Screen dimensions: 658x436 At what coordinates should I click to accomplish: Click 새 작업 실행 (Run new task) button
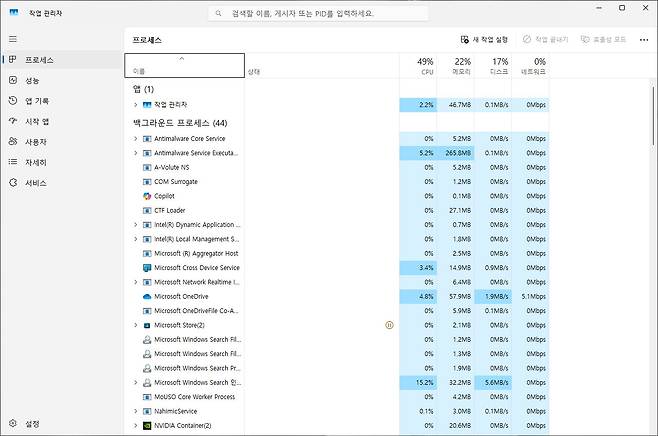(484, 40)
